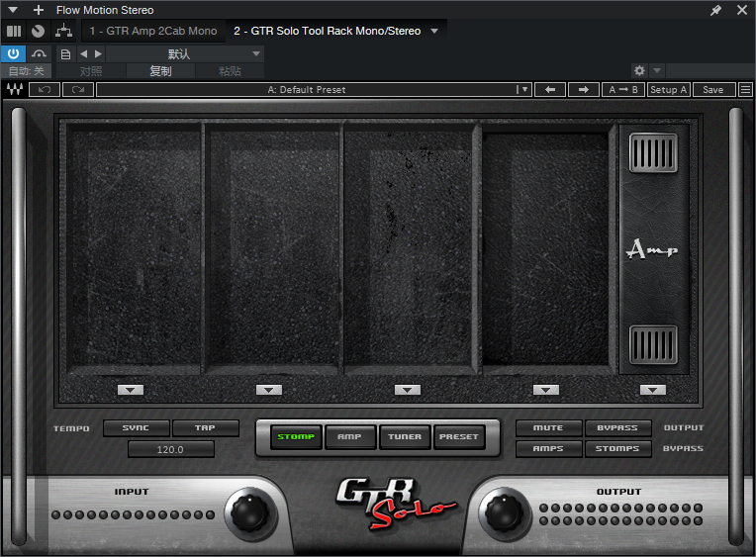Load previous preset with left arrow
Screen dimensions: 756x557
(x=550, y=90)
